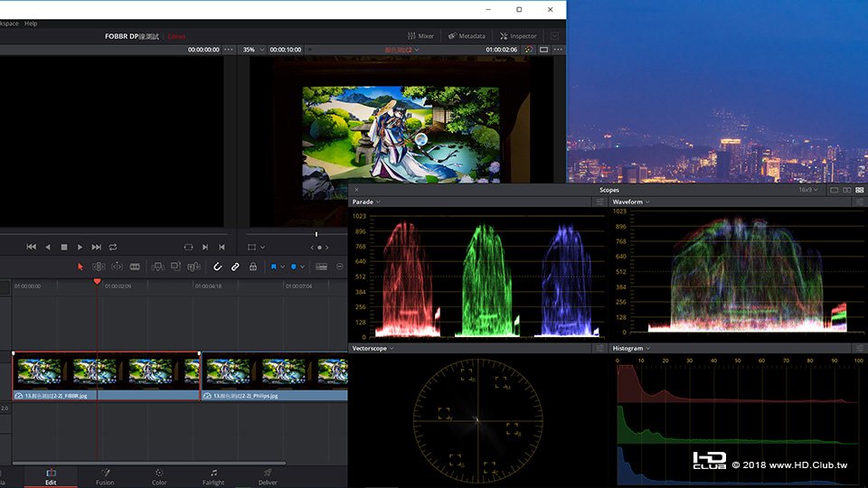
Task: Switch to the Color page tab
Action: pos(159,475)
